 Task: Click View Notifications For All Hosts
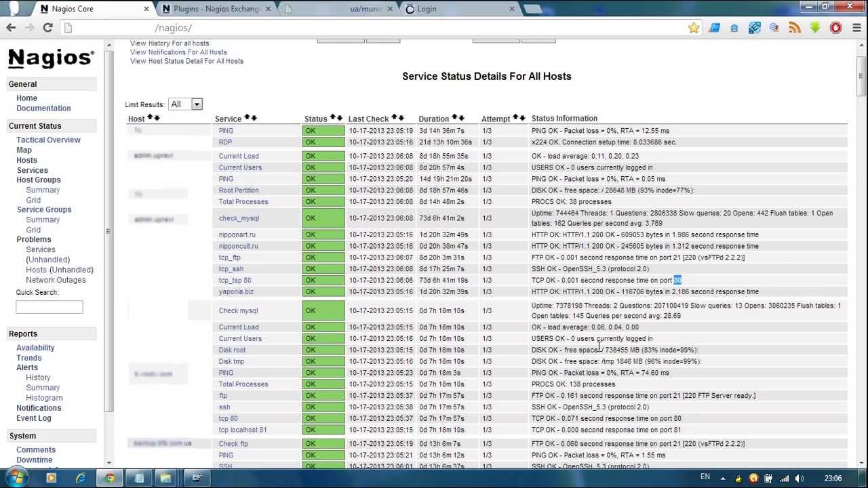click(178, 52)
